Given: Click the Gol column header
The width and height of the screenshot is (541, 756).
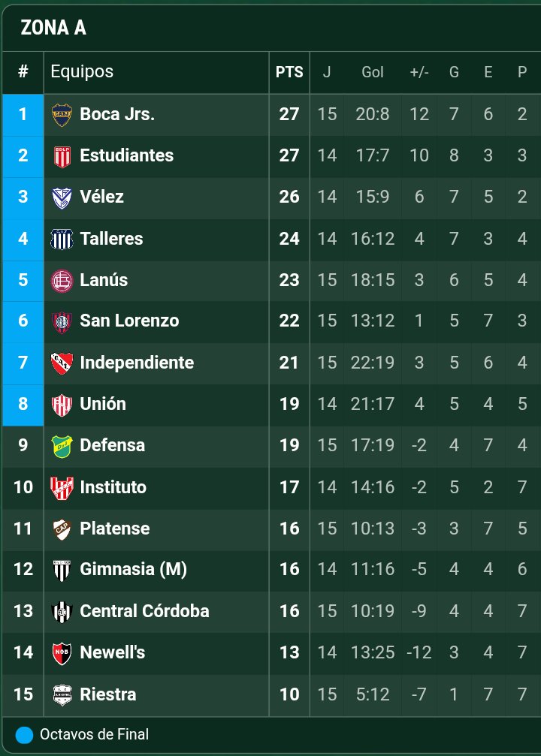Looking at the screenshot, I should (x=373, y=72).
